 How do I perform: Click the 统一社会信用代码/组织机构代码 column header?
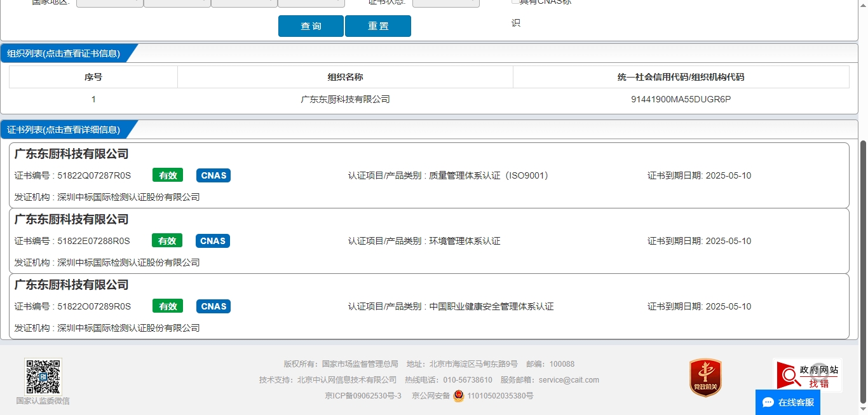[x=681, y=77]
